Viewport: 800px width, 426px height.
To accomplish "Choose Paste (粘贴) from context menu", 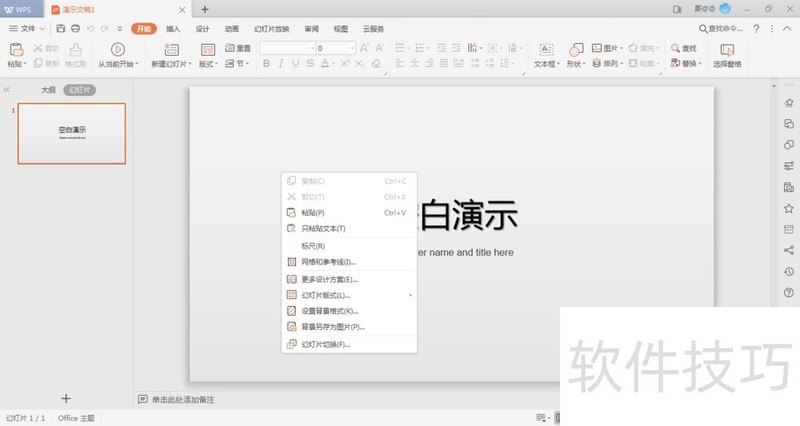I will (x=313, y=213).
